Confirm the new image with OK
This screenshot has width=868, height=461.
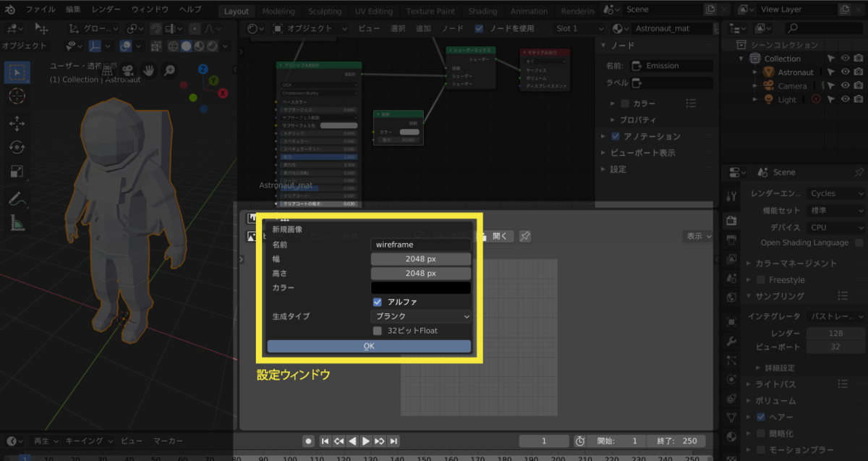tap(369, 346)
